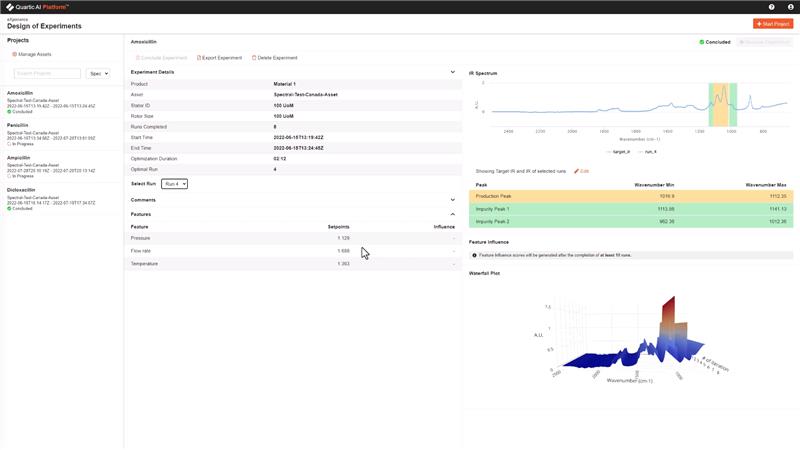This screenshot has width=800, height=450.
Task: Click the green Concluded status icon in header
Action: pyautogui.click(x=701, y=42)
